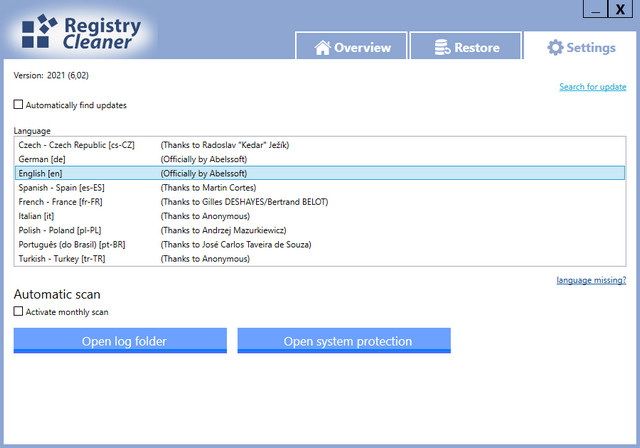Screen dimensions: 640x448
Task: Click the gear icon on the Settings tab
Action: 555,47
